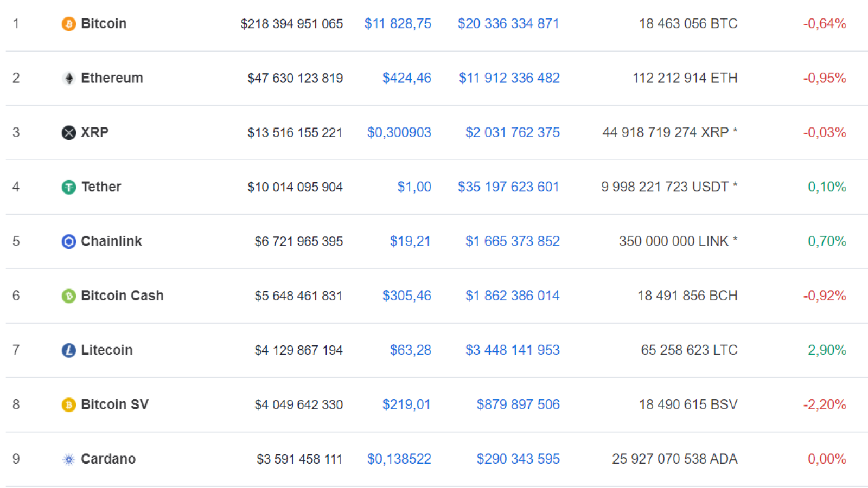The image size is (868, 488).
Task: Click Ethereum price $424,46
Action: pos(407,78)
